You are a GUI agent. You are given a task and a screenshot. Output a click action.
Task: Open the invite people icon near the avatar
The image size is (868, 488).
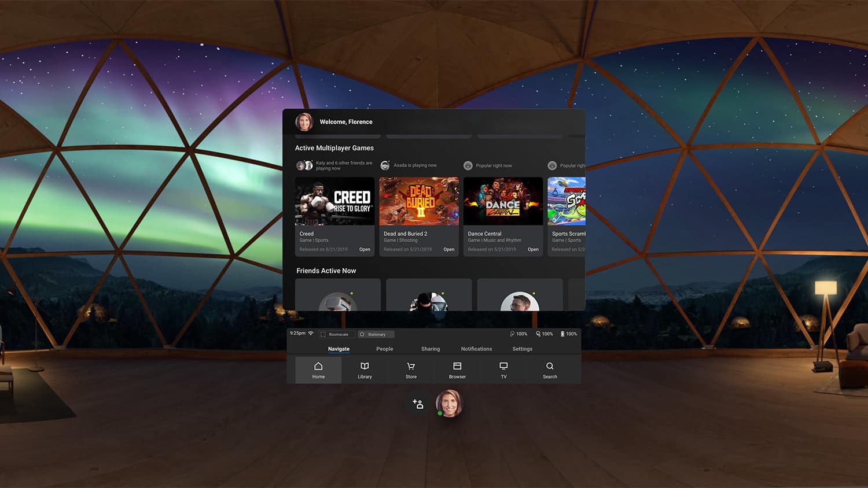pos(417,404)
